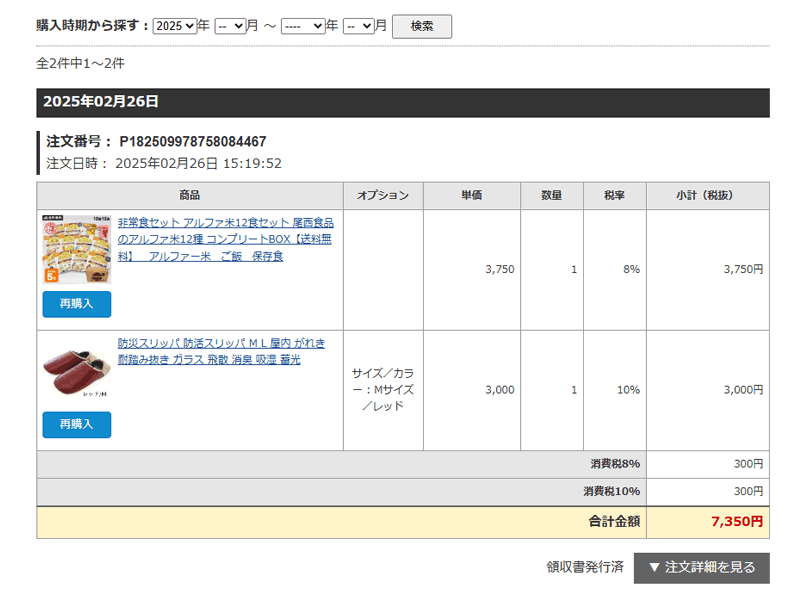Click the 商品 column header
800x600 pixels.
click(x=189, y=196)
